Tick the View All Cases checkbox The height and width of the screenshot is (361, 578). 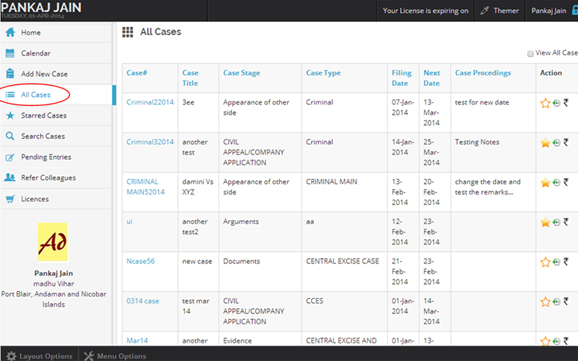point(530,54)
